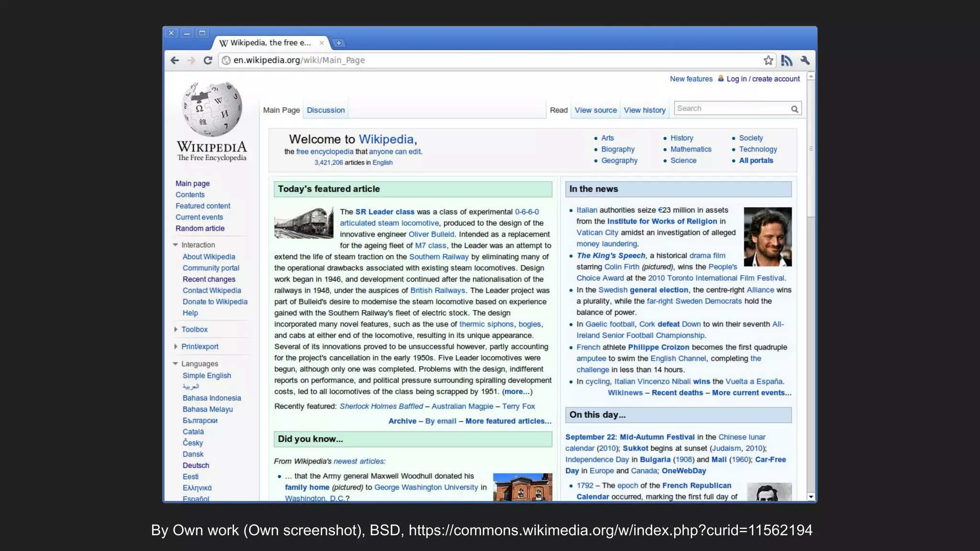Open the Recent deaths link
Image resolution: width=980 pixels, height=551 pixels.
[x=677, y=393]
